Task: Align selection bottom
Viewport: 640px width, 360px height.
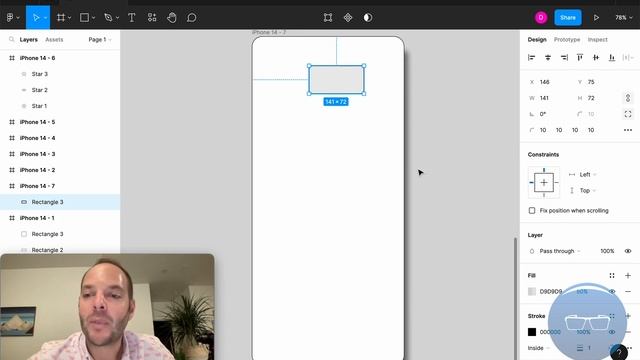Action: [612, 58]
